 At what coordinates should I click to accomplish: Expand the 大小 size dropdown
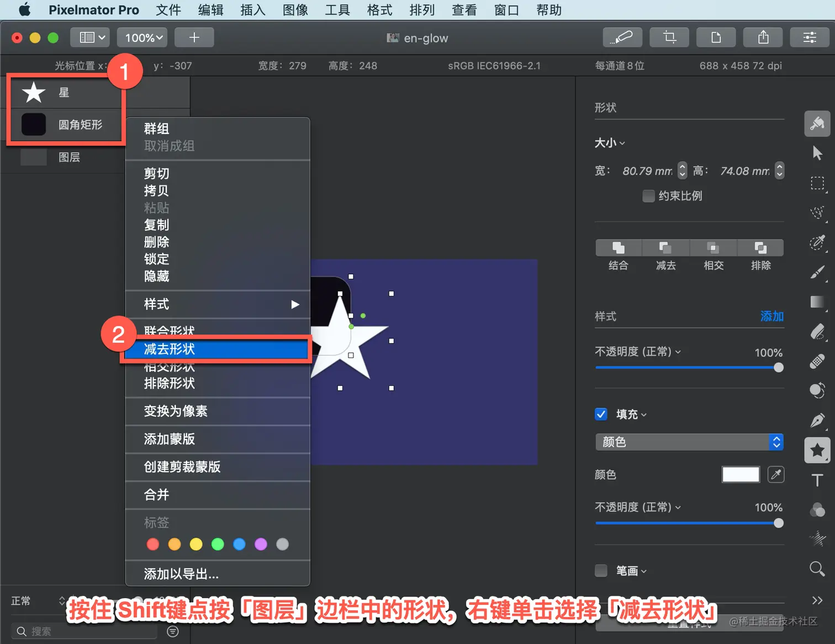tap(610, 143)
